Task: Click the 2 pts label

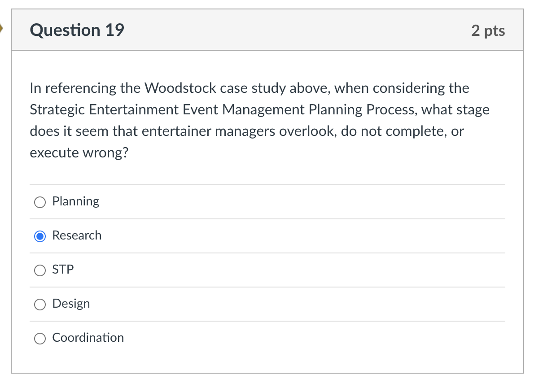Action: tap(489, 30)
